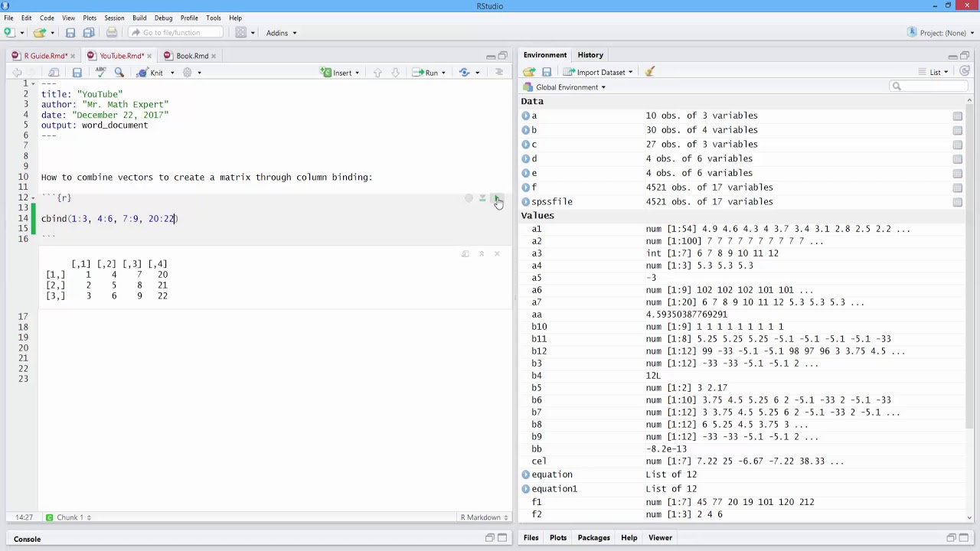Open the Knit options dropdown arrow
This screenshot has height=551, width=980.
pos(172,73)
